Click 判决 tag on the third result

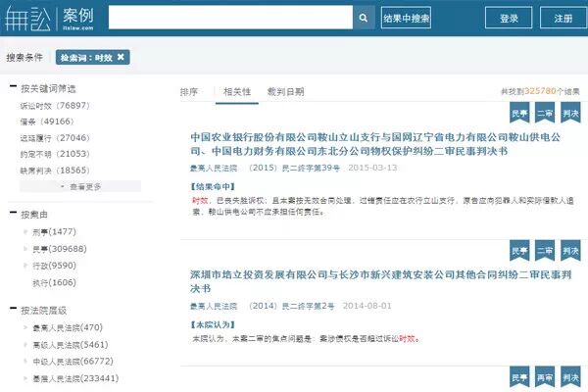(570, 377)
